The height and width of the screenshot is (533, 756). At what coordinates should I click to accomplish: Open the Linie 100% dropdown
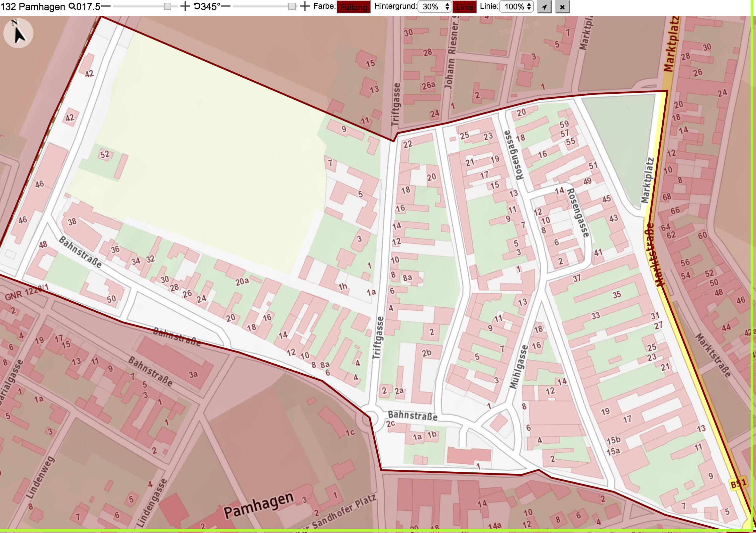[x=516, y=7]
